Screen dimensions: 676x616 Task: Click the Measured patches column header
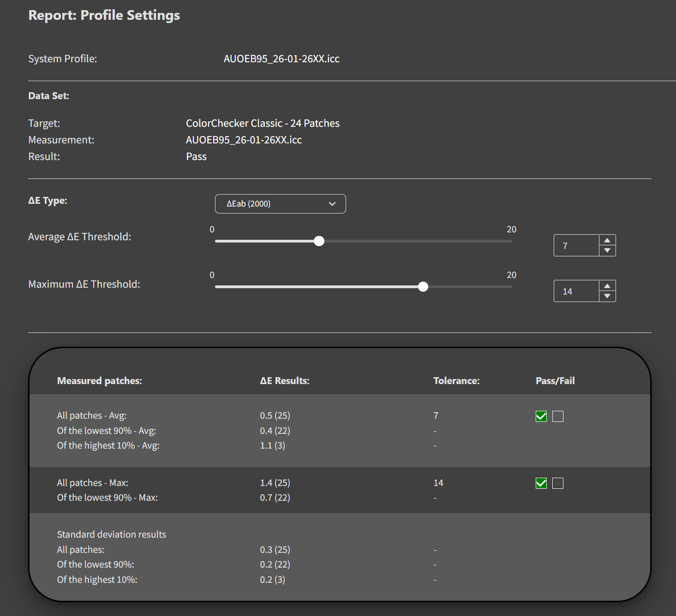[x=99, y=381]
